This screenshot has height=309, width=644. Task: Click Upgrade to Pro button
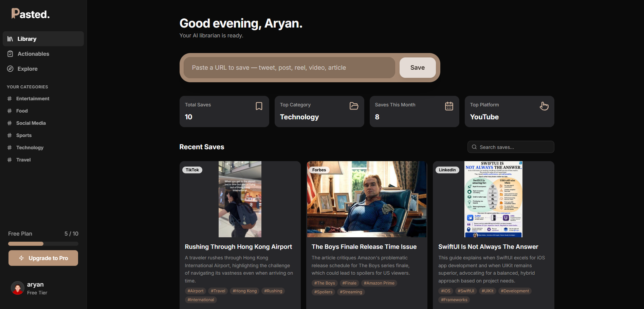click(43, 258)
